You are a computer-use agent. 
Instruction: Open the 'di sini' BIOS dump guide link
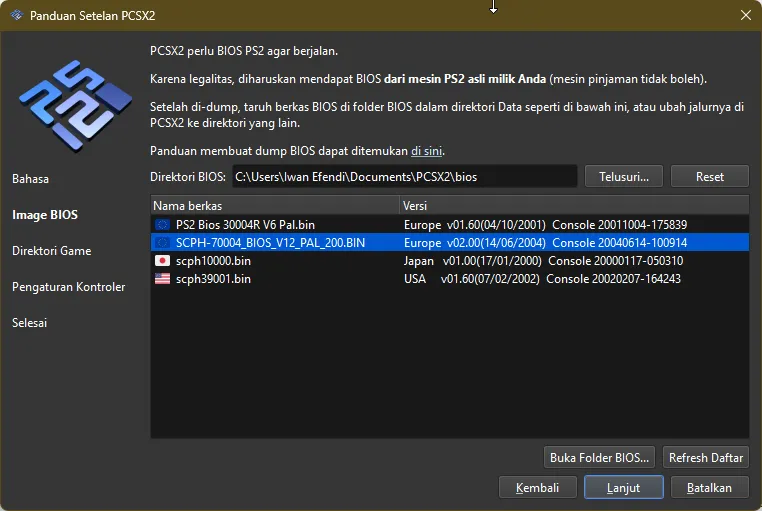point(427,151)
